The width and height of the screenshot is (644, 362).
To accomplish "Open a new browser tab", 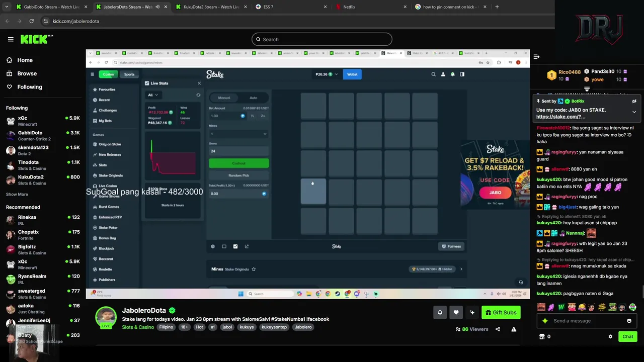I will [497, 7].
